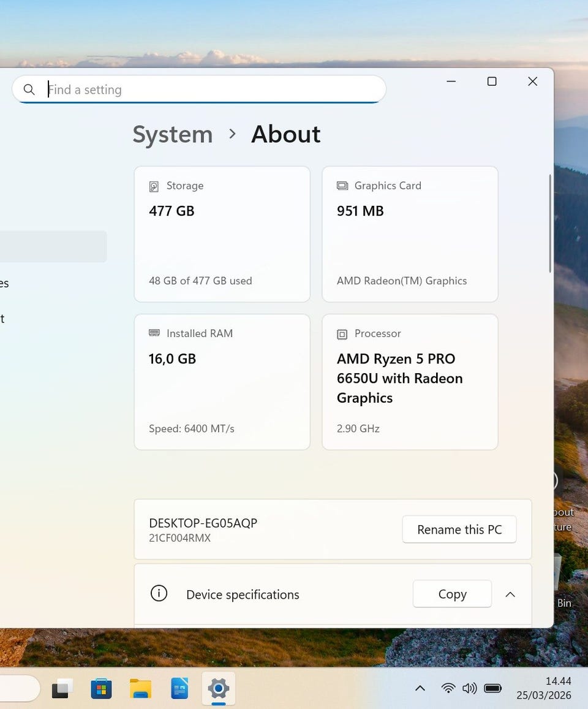The width and height of the screenshot is (588, 709).
Task: Show hidden system tray icons
Action: pos(420,688)
